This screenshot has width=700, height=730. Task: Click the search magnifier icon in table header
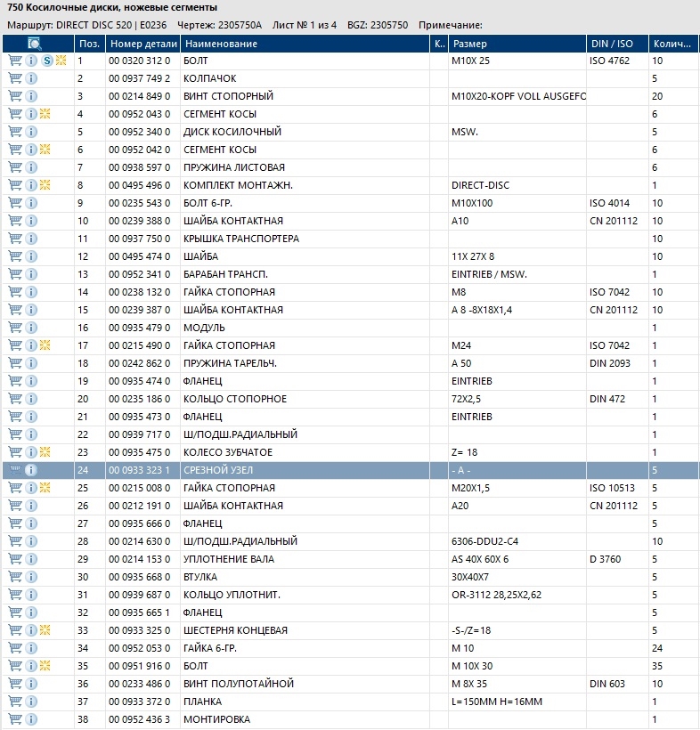click(34, 44)
